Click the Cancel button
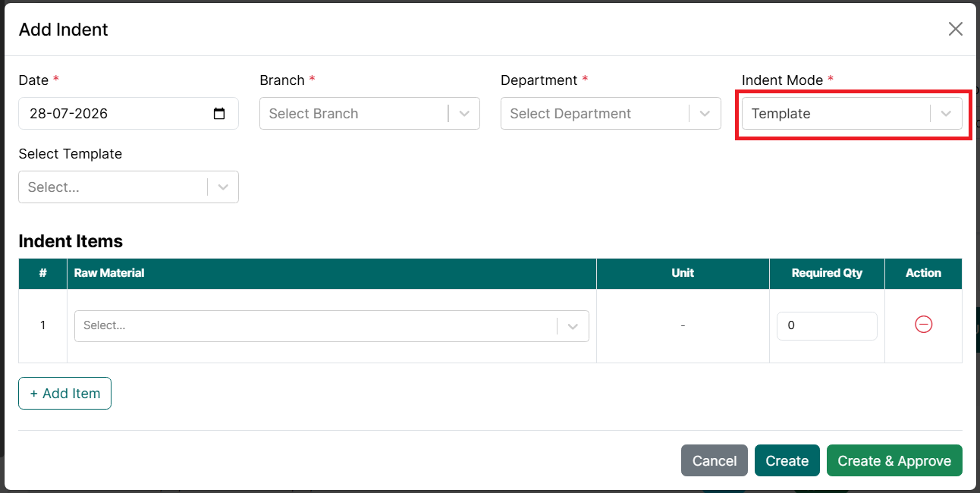The width and height of the screenshot is (980, 493). tap(715, 460)
